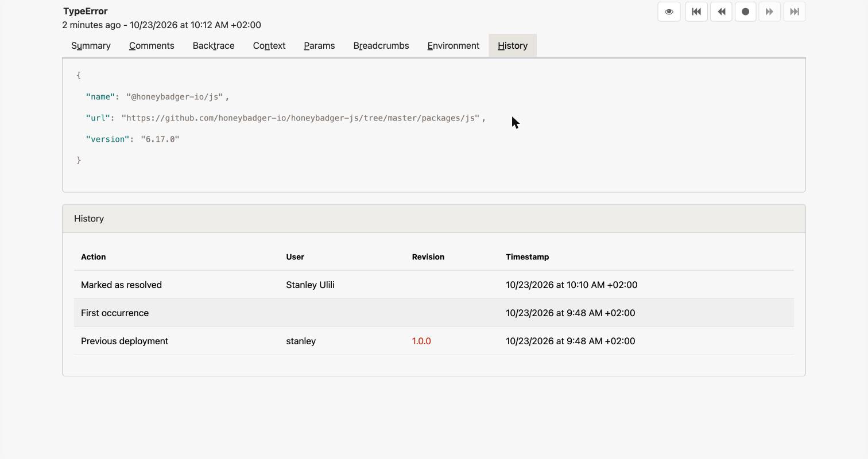
Task: Click the Revision column header
Action: (428, 256)
